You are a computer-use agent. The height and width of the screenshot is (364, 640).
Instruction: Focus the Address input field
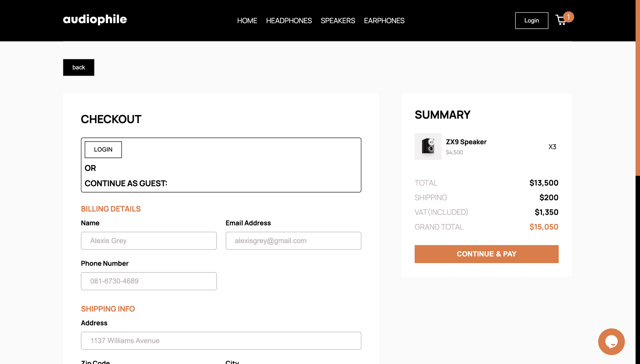pos(221,341)
